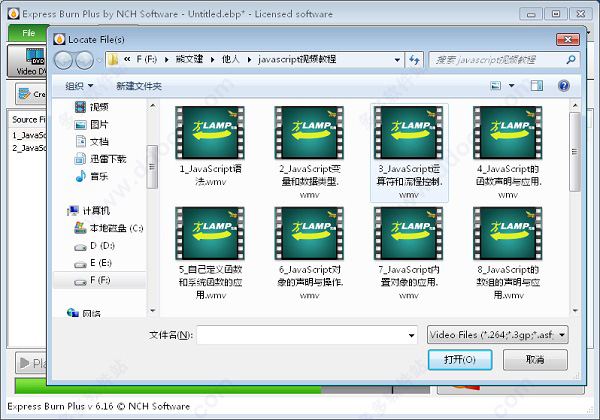The image size is (600, 420).
Task: Expand the view options dropdown arrow
Action: coord(511,86)
